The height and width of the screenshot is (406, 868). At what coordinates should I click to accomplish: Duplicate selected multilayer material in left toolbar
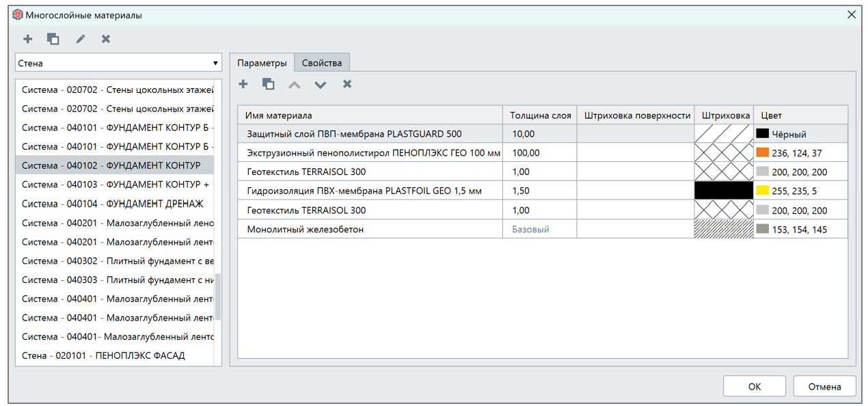tap(53, 39)
